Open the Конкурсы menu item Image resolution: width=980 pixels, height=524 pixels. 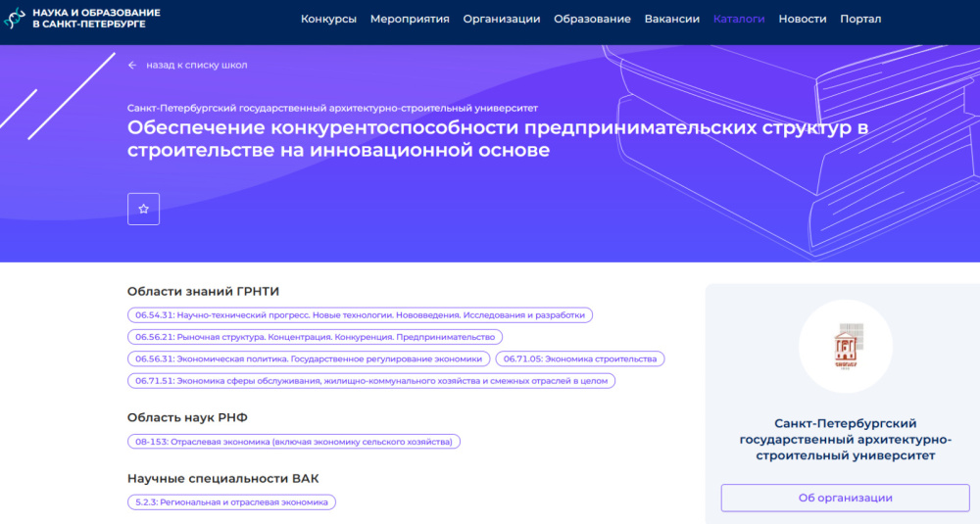pos(328,19)
